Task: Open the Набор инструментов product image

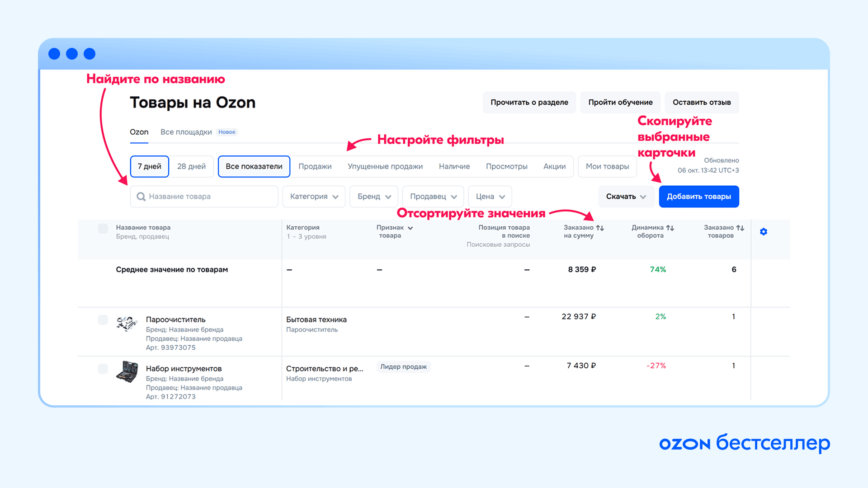Action: 127,372
